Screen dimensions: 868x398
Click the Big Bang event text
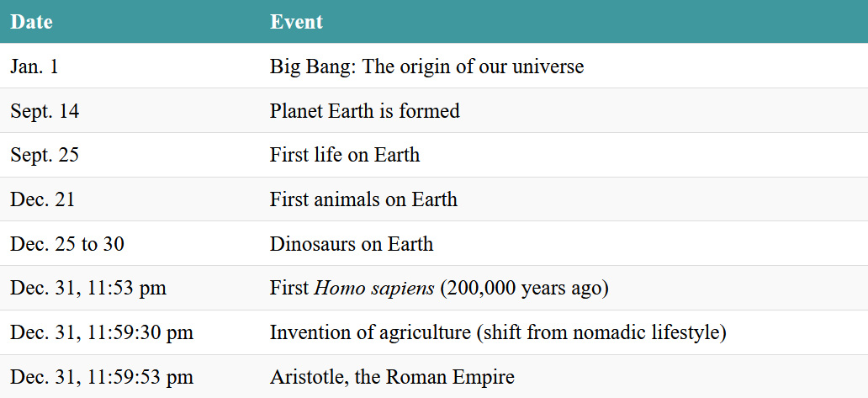point(426,66)
